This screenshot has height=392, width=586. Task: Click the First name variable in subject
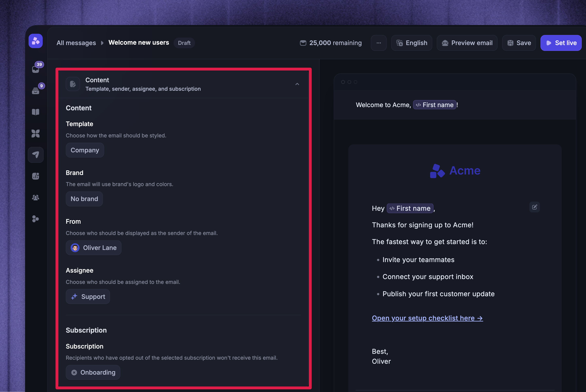click(435, 105)
